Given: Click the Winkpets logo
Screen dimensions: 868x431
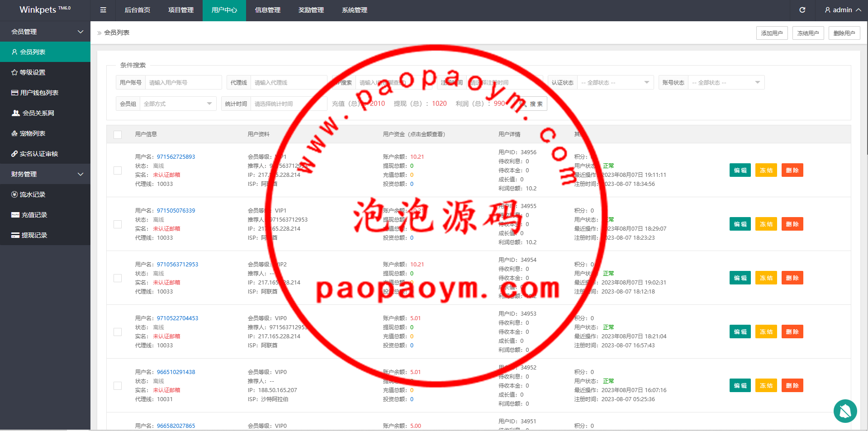Looking at the screenshot, I should [45, 9].
